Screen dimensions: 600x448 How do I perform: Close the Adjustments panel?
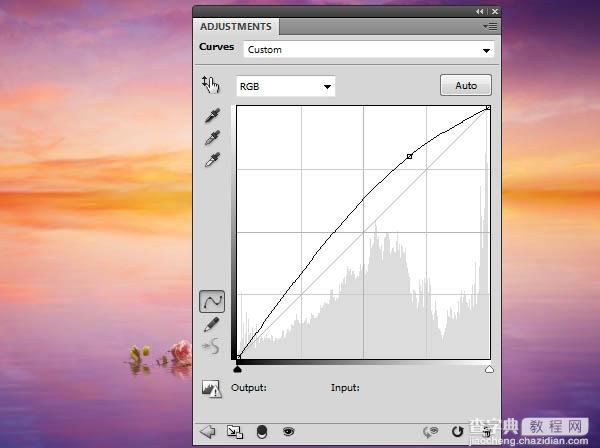[495, 11]
